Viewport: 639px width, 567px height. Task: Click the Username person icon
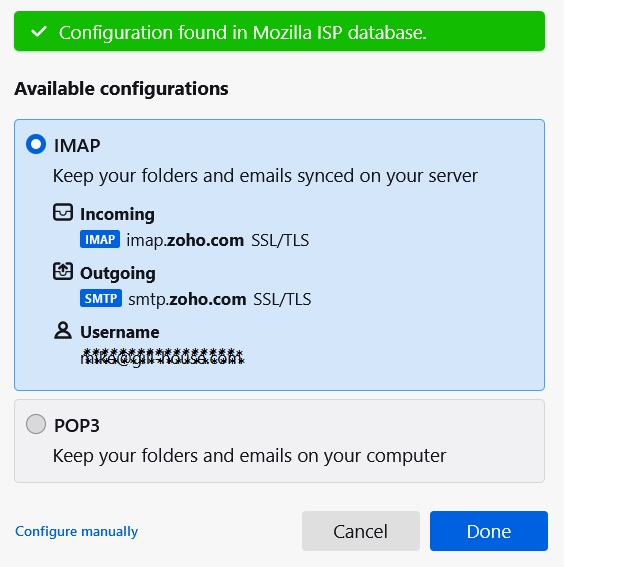(64, 331)
